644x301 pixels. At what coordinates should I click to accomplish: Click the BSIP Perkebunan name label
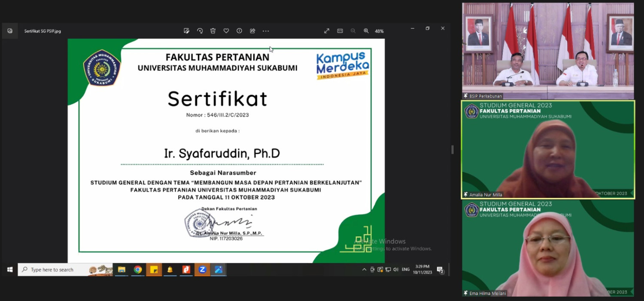pyautogui.click(x=482, y=96)
